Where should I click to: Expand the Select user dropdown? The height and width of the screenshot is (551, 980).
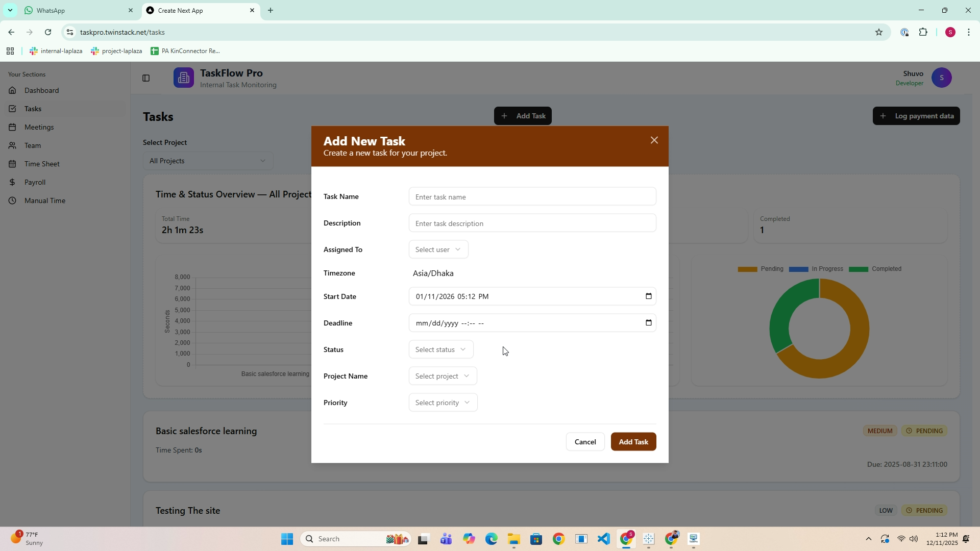click(x=438, y=249)
